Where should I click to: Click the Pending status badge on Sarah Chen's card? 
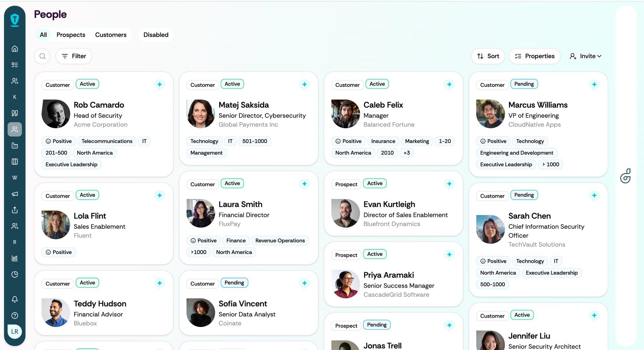(x=524, y=195)
